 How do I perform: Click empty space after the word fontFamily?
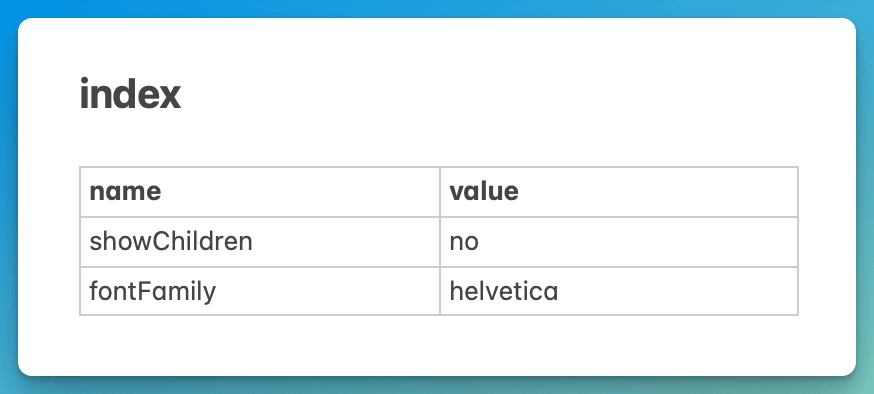pyautogui.click(x=327, y=291)
